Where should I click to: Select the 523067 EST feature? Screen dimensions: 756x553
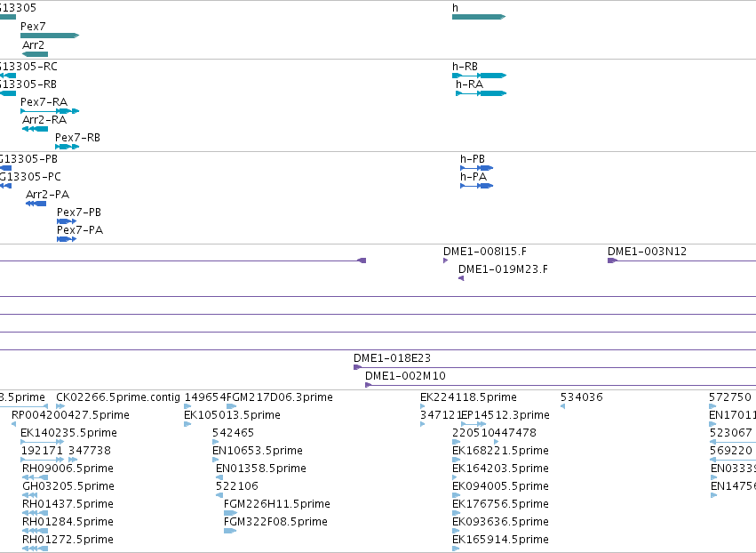tap(733, 442)
